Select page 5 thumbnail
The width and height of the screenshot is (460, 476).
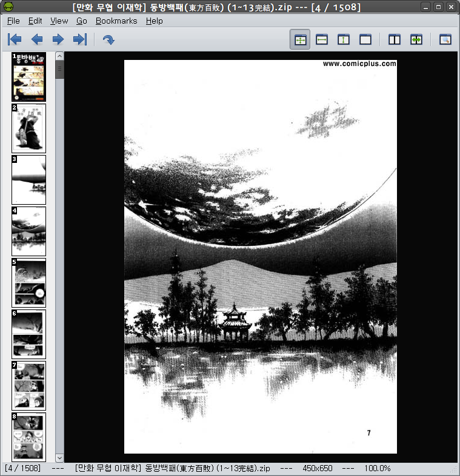(x=29, y=283)
